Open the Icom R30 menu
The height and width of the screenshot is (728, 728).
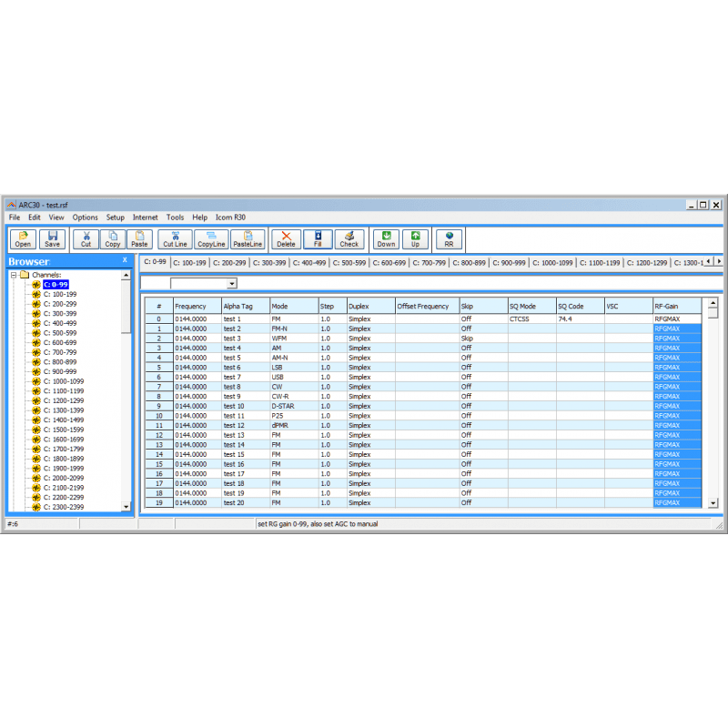230,217
